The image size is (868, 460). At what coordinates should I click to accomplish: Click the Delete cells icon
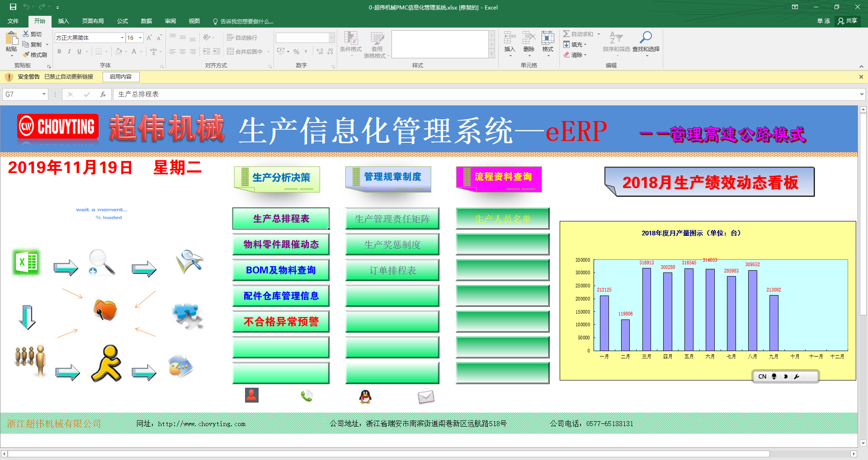pyautogui.click(x=528, y=38)
